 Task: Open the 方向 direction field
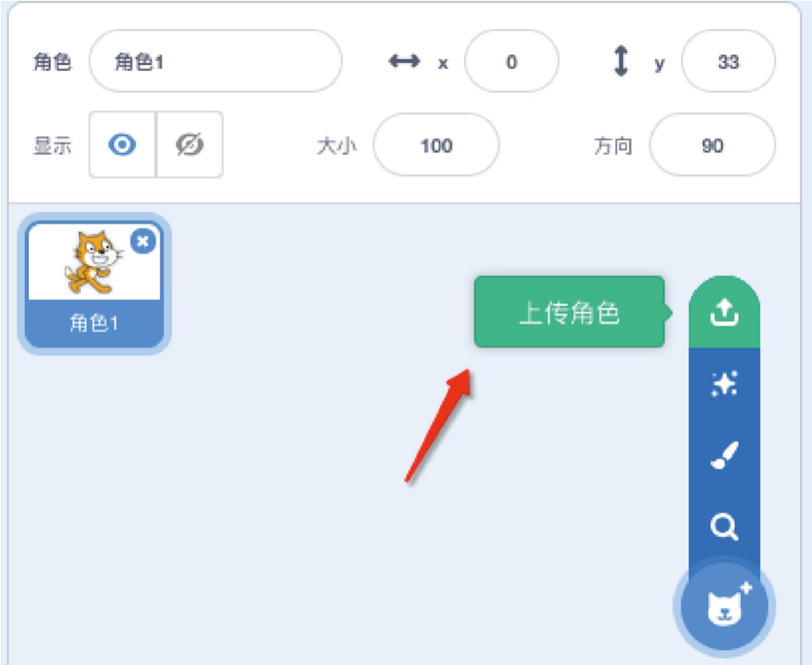(712, 145)
